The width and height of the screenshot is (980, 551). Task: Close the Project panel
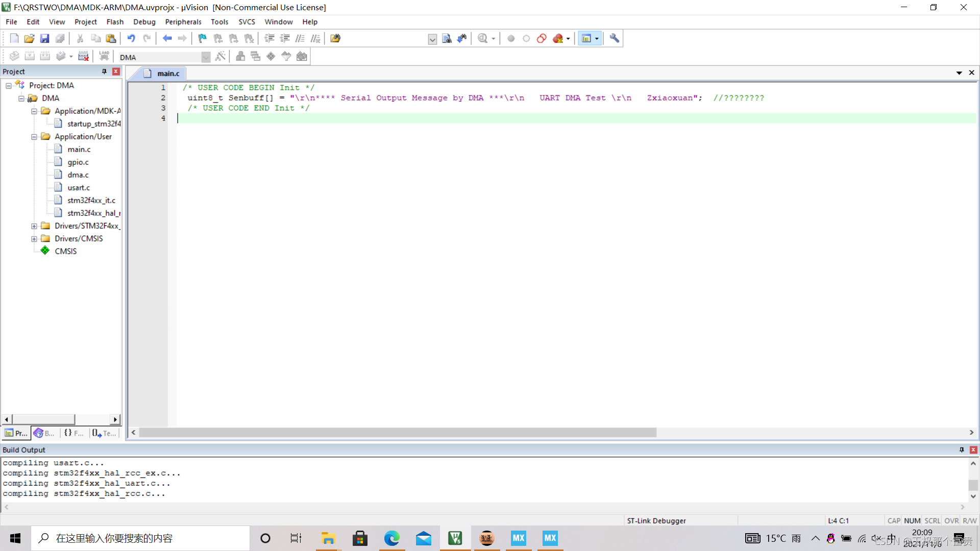pos(116,71)
